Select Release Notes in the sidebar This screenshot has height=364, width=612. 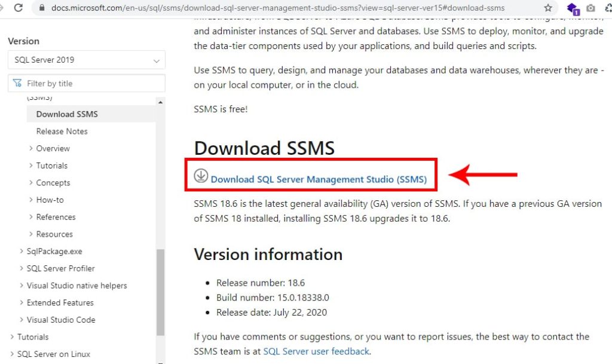pos(62,131)
